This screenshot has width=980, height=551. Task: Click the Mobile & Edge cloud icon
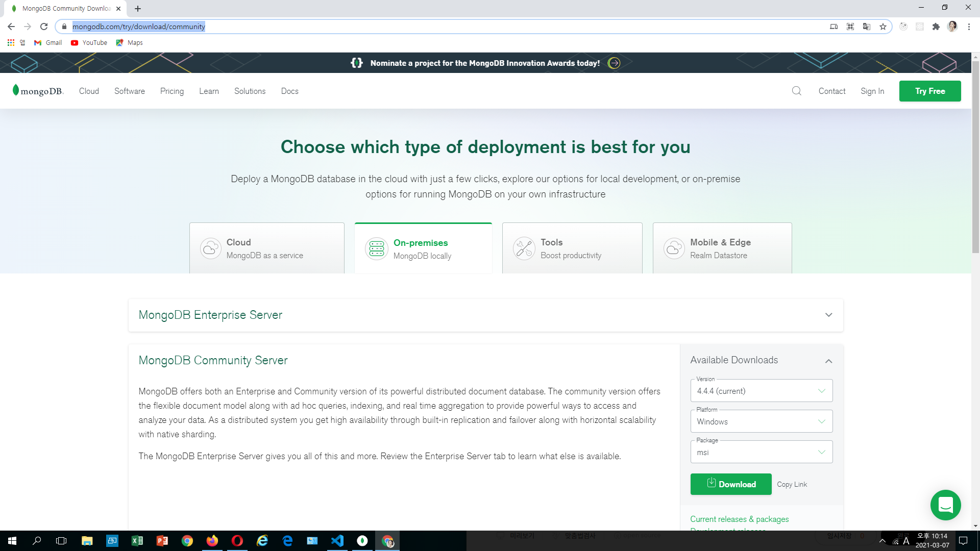pos(674,248)
